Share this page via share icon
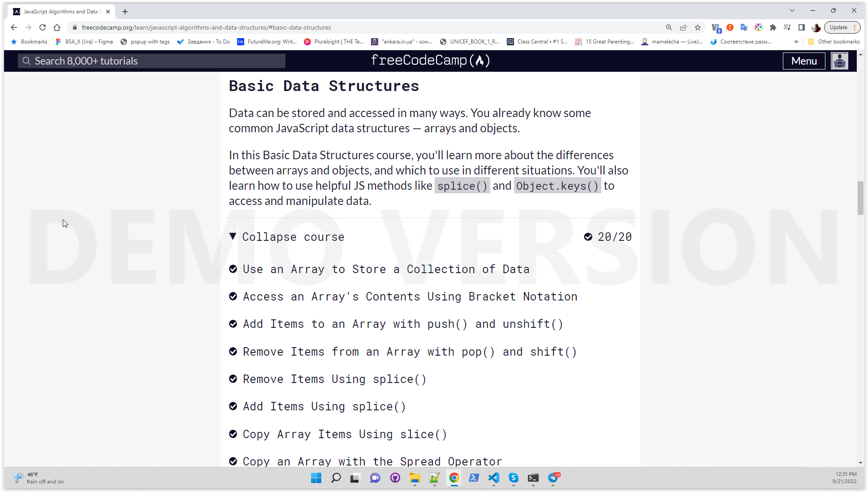The image size is (868, 492). tap(683, 27)
